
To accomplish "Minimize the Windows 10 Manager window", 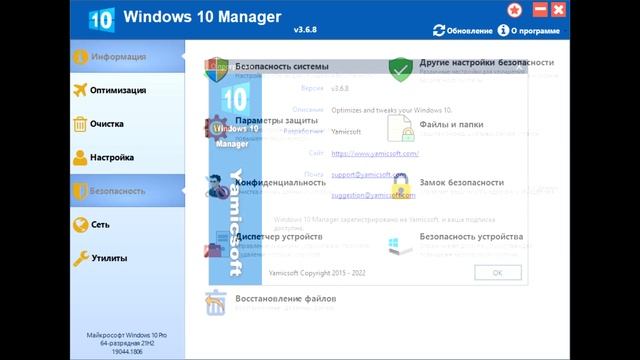I will click(540, 9).
